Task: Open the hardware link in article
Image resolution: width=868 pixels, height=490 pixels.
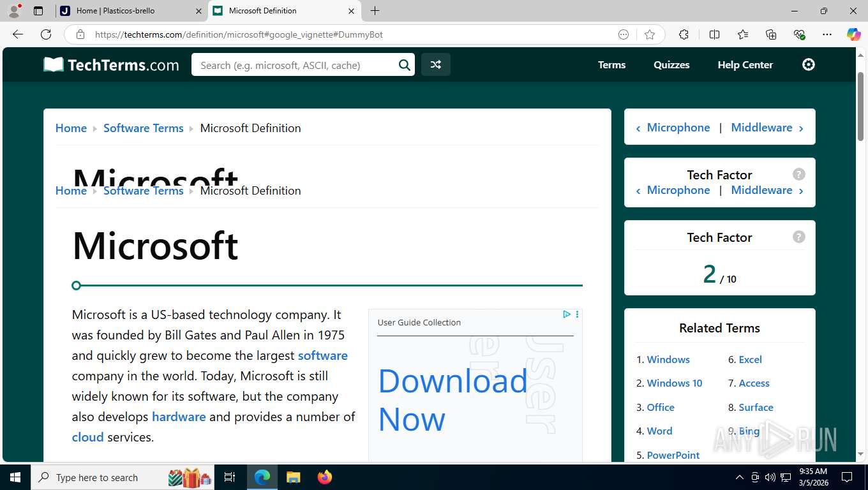Action: (179, 417)
